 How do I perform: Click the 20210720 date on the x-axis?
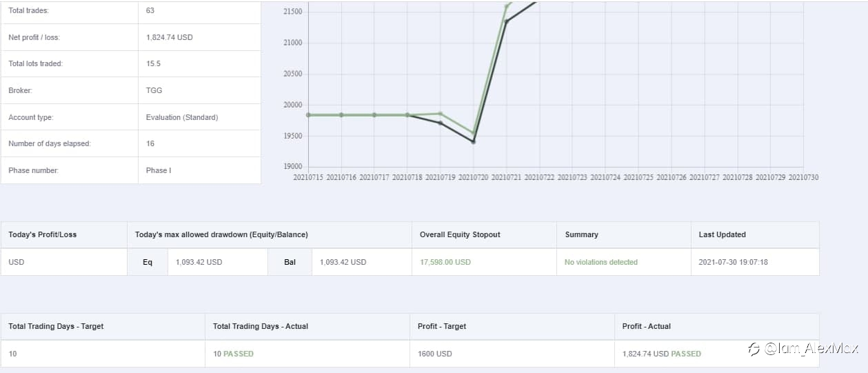click(474, 177)
